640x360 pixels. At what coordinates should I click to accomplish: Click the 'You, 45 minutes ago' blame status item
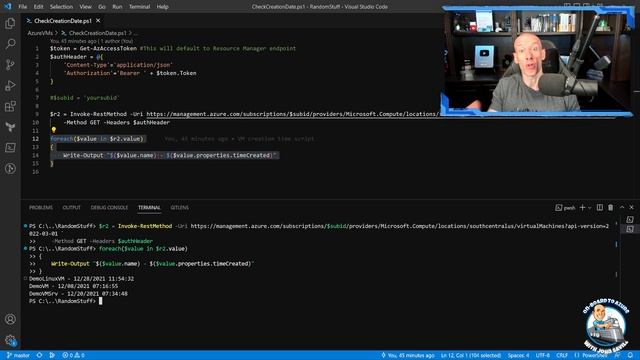click(x=407, y=356)
